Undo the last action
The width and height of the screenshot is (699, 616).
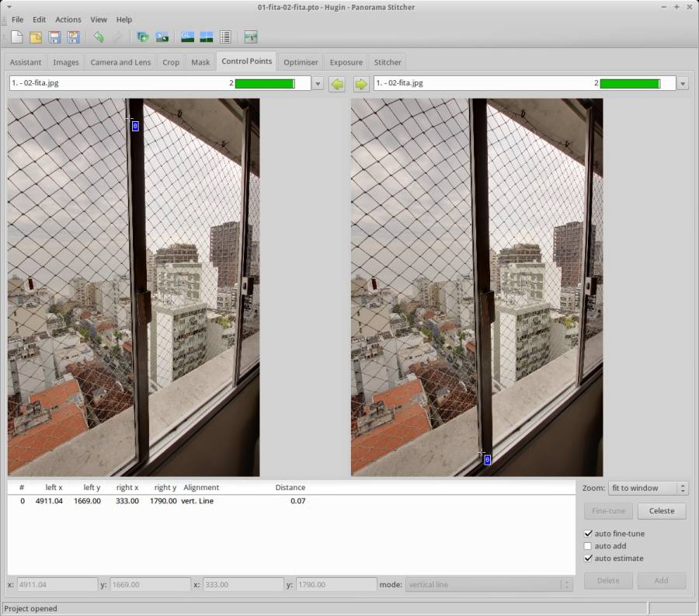pyautogui.click(x=98, y=37)
